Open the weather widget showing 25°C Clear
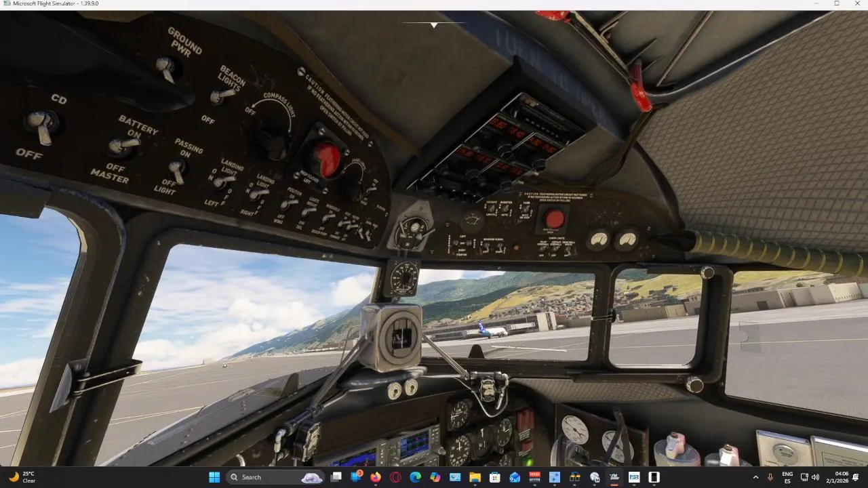Screen dimensions: 868x488 [x=22, y=477]
